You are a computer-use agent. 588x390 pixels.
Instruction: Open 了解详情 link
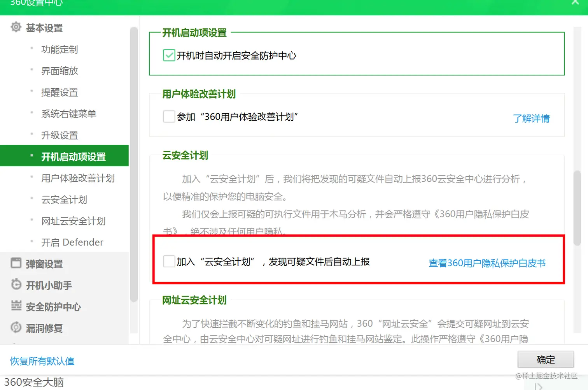tap(531, 118)
